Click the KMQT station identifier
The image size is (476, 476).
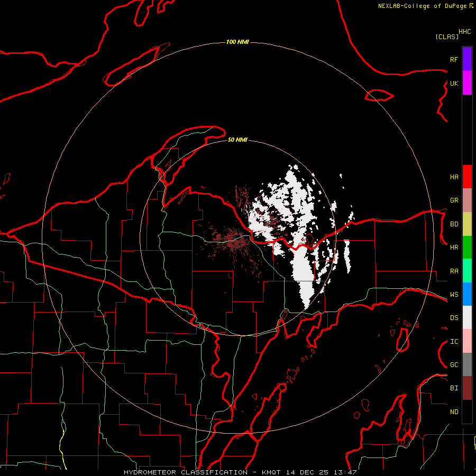pyautogui.click(x=271, y=472)
